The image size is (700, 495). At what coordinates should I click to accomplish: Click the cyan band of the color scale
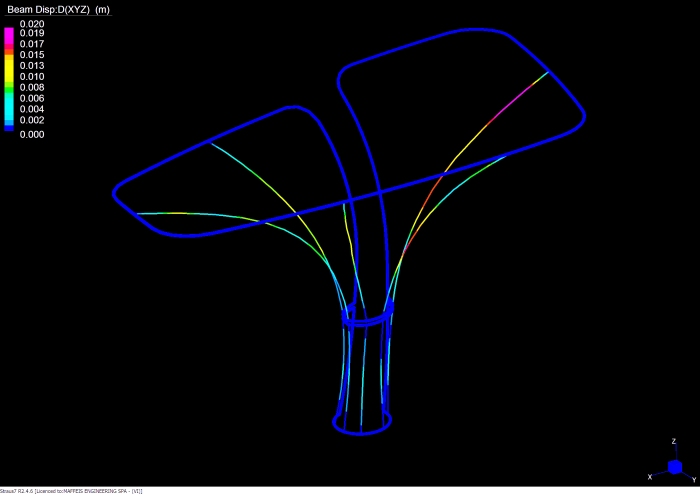[9, 104]
